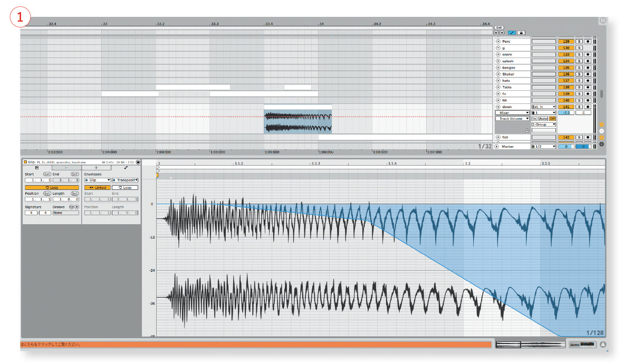Click the clip color square

25,162
